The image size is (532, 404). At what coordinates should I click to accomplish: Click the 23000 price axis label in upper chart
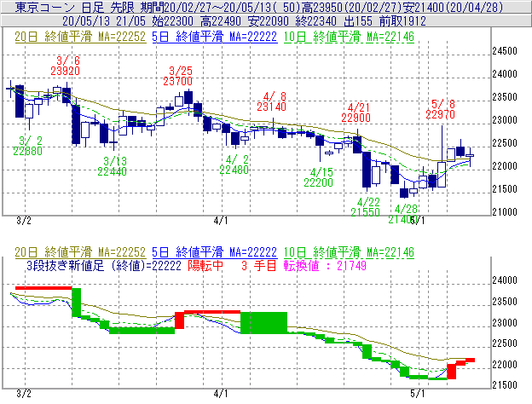point(505,120)
